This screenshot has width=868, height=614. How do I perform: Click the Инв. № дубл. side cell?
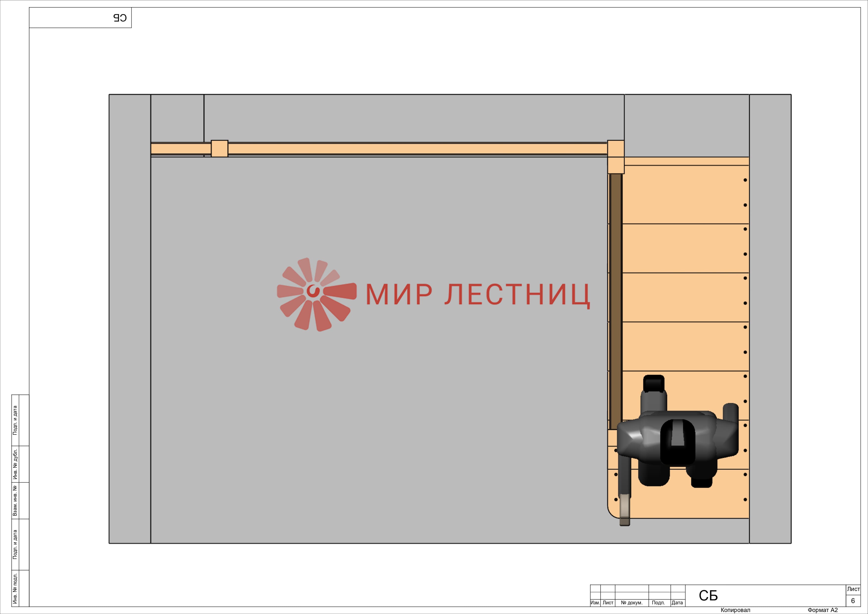[x=15, y=464]
